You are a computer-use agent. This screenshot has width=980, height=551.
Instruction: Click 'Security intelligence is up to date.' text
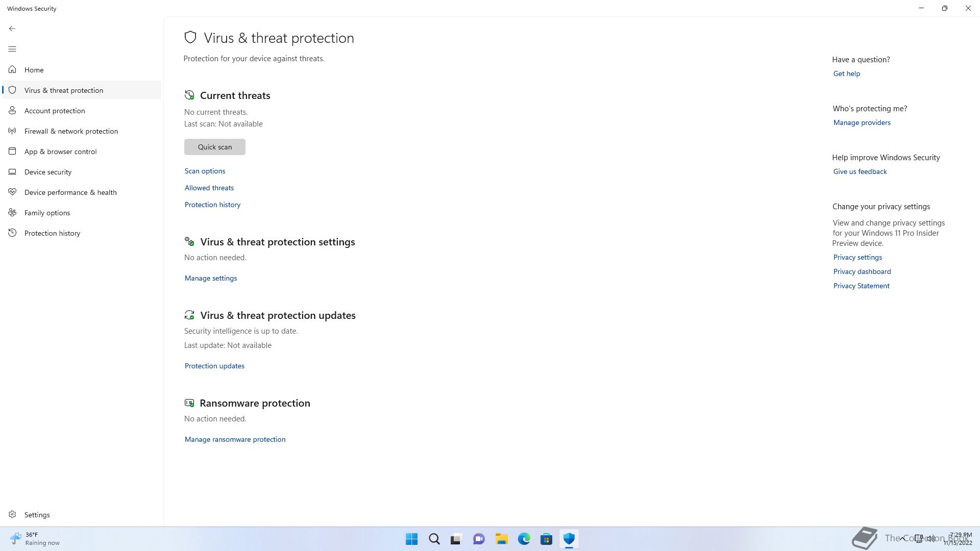pyautogui.click(x=241, y=331)
